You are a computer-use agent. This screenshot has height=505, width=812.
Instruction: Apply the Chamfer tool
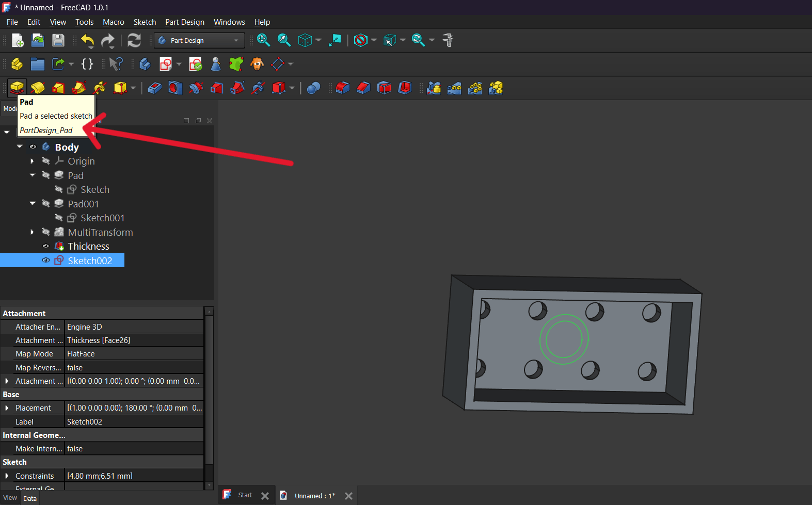point(363,88)
